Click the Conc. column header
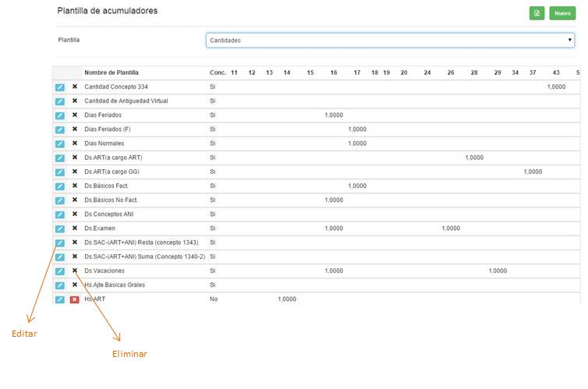Image resolution: width=588 pixels, height=389 pixels. tap(218, 72)
